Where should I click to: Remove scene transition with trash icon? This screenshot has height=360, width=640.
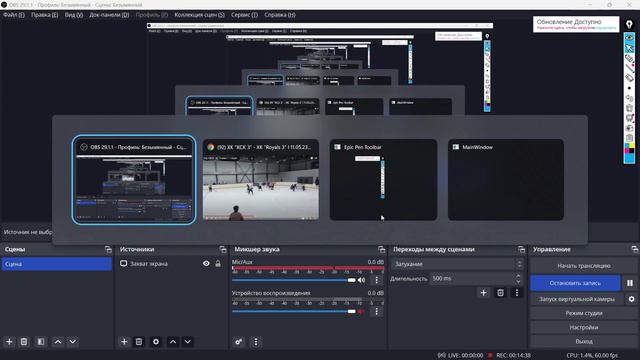tap(500, 293)
